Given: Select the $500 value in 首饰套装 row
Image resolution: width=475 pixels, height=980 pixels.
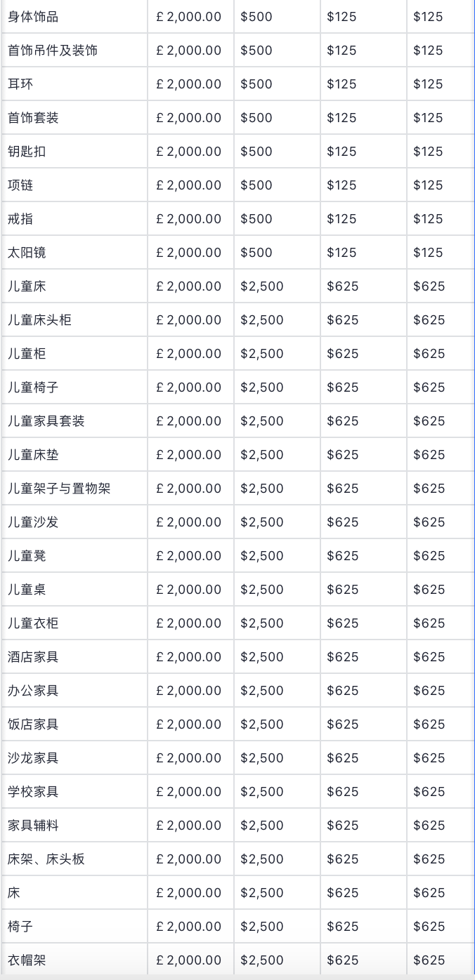Looking at the screenshot, I should point(256,118).
